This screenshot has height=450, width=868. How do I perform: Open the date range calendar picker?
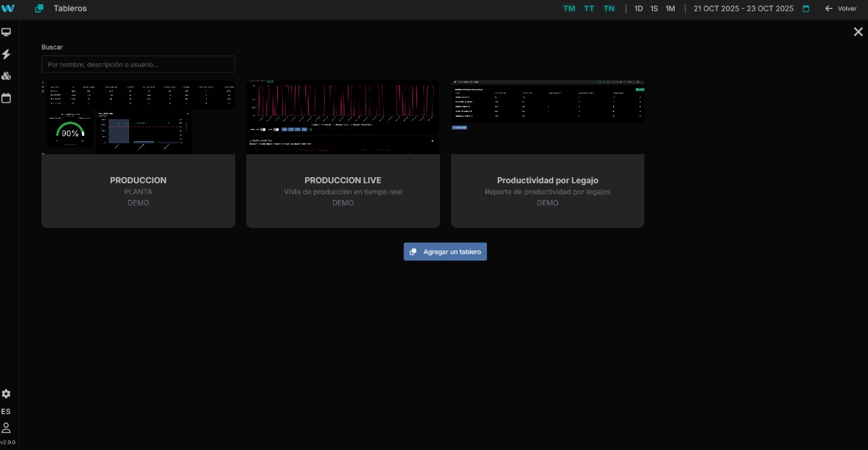[806, 9]
